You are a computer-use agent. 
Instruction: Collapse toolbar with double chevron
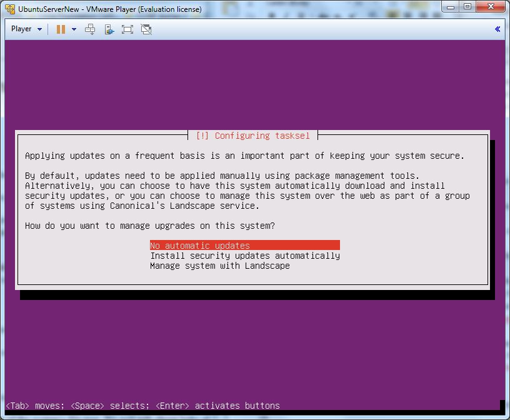tap(497, 29)
